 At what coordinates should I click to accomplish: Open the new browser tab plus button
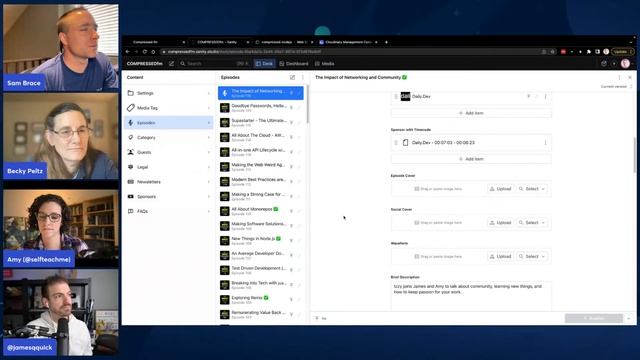point(386,42)
